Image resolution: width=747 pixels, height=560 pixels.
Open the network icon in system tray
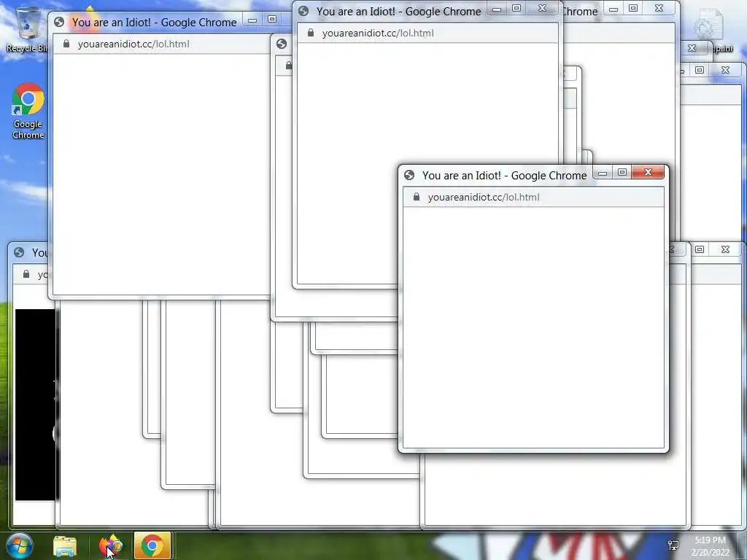(x=673, y=545)
